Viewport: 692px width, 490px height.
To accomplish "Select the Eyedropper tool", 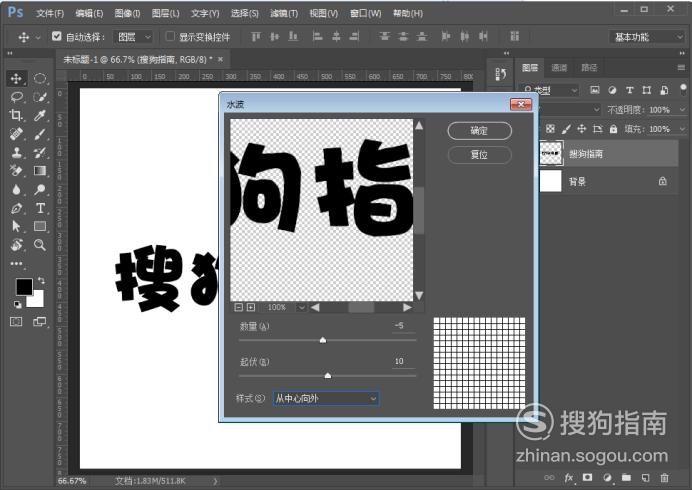I will pyautogui.click(x=40, y=115).
